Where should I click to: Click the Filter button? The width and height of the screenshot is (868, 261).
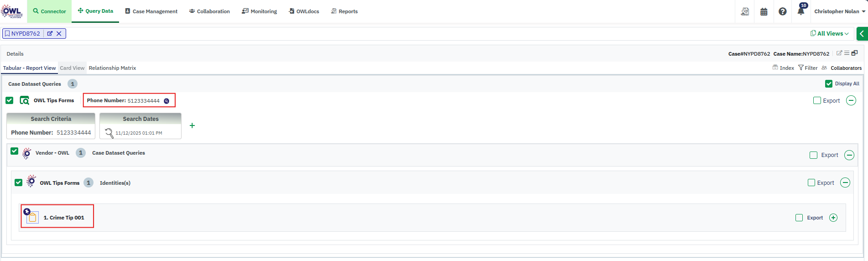click(x=808, y=68)
